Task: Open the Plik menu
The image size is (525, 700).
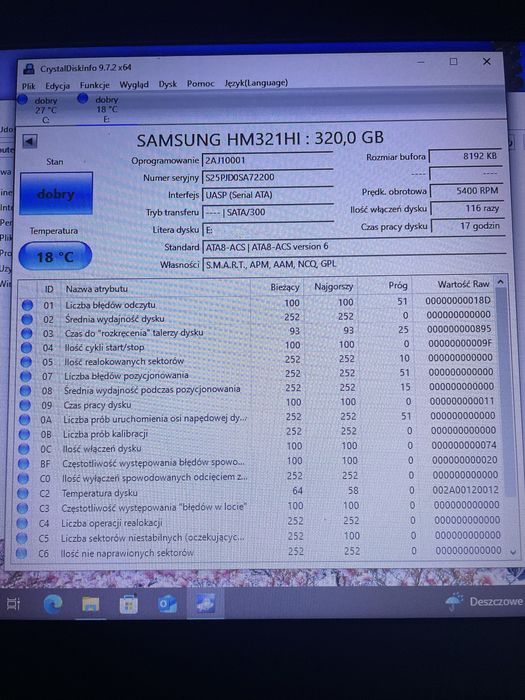Action: (x=29, y=86)
